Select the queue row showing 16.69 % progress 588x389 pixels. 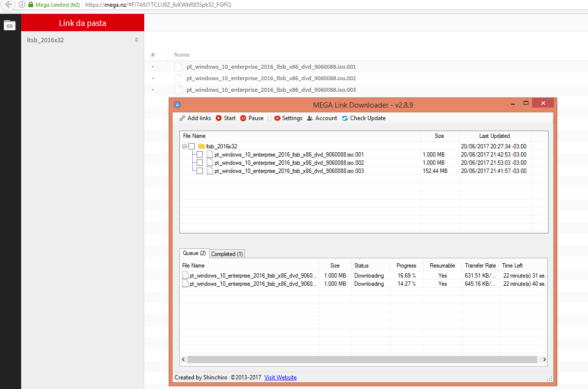364,276
